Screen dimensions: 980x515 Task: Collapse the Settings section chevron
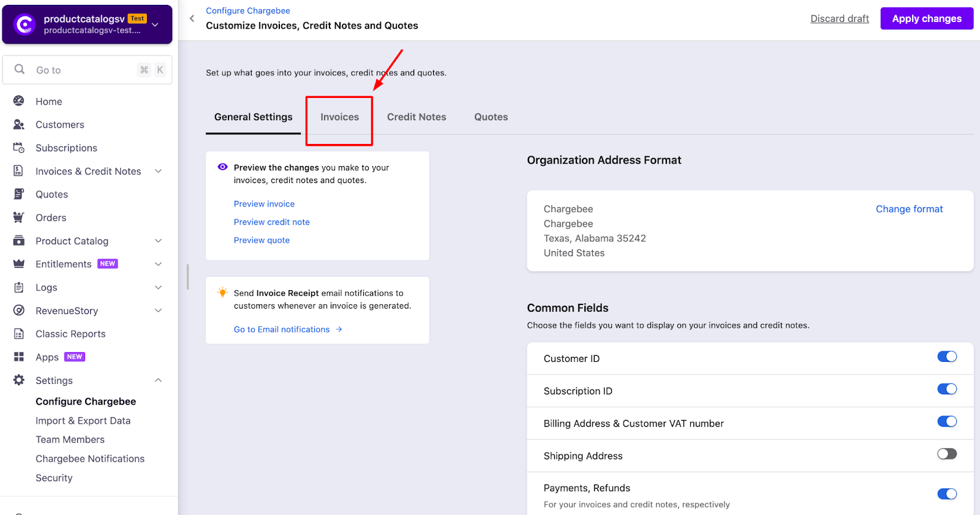click(158, 380)
